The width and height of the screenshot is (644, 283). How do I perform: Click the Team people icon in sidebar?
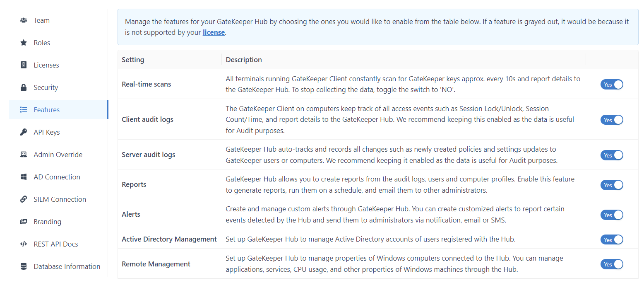click(x=24, y=20)
